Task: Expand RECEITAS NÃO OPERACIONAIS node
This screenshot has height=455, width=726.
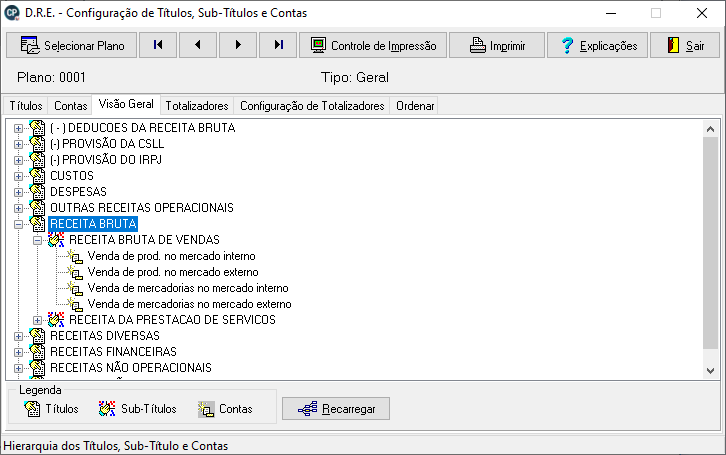Action: [x=18, y=368]
